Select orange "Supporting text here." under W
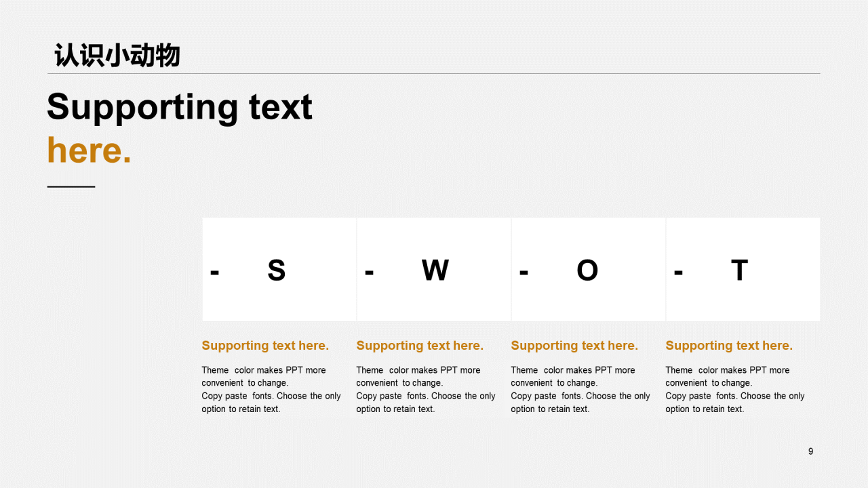Image resolution: width=868 pixels, height=488 pixels. (420, 346)
